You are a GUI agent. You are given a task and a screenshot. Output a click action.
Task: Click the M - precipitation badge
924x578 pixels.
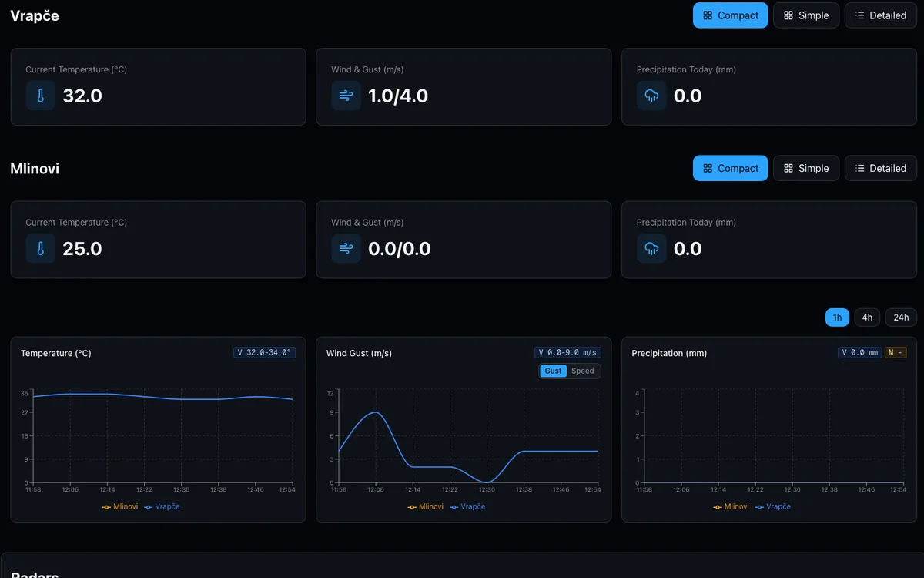coord(896,352)
